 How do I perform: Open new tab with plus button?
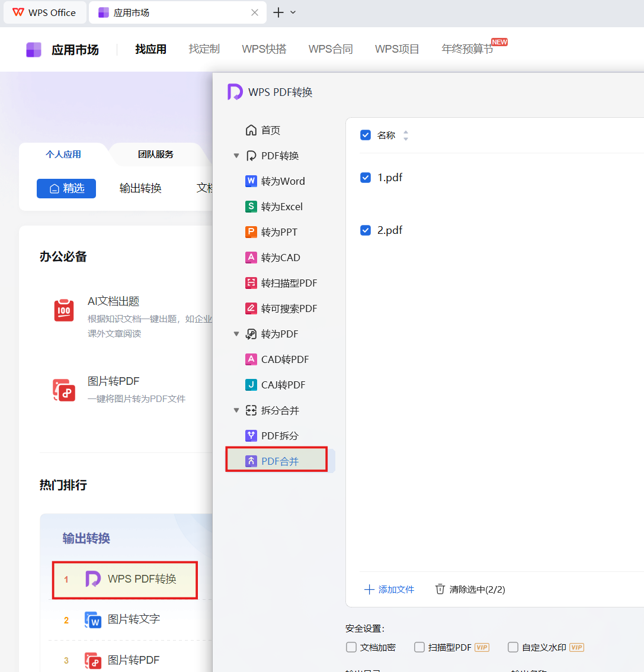[278, 12]
